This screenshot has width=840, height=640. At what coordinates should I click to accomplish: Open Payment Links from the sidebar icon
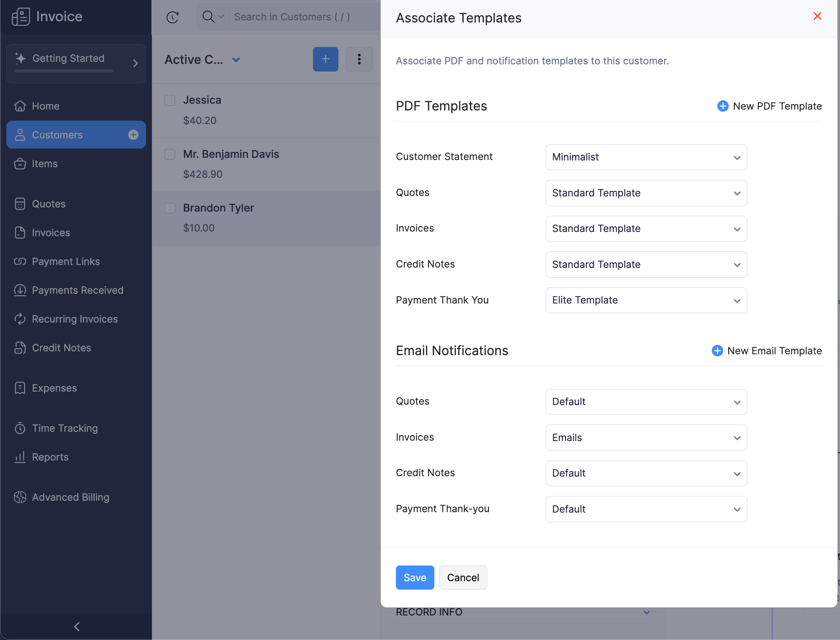tap(19, 261)
